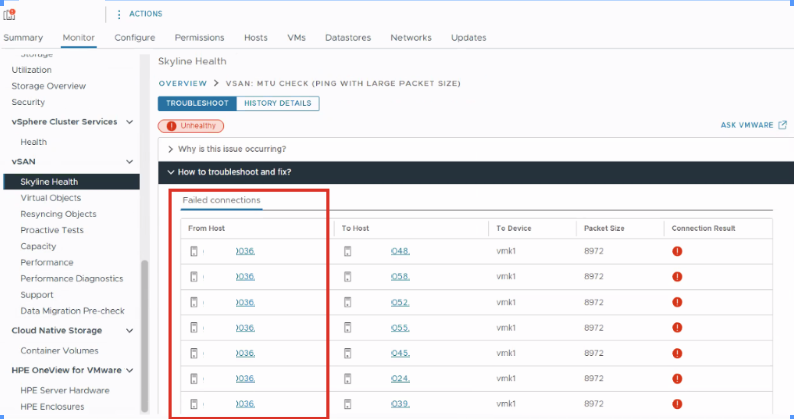
Task: Click host icon beside the O48 destination
Action: [x=347, y=251]
